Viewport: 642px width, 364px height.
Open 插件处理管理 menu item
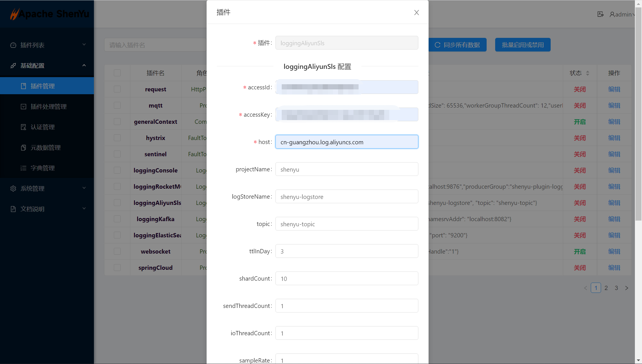48,107
